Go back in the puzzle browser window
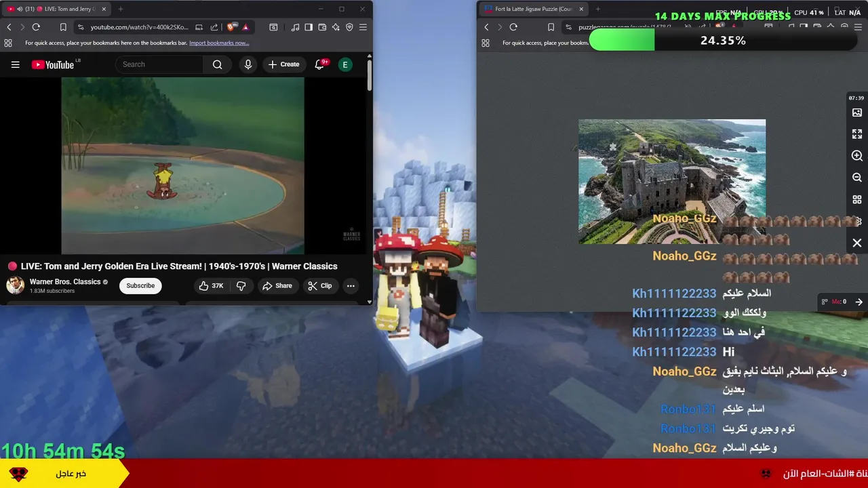Screen dimensions: 868x488 point(486,27)
